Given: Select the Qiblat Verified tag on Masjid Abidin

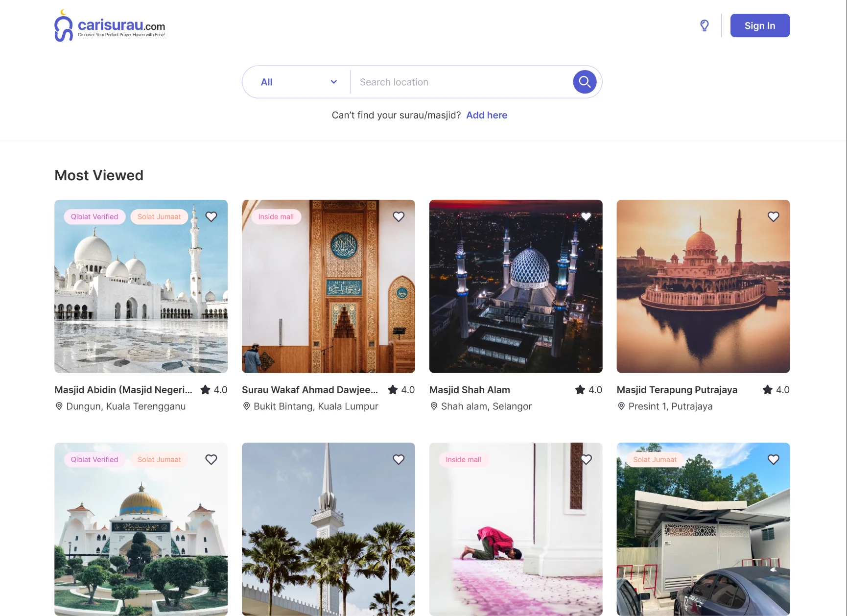Looking at the screenshot, I should pos(94,216).
